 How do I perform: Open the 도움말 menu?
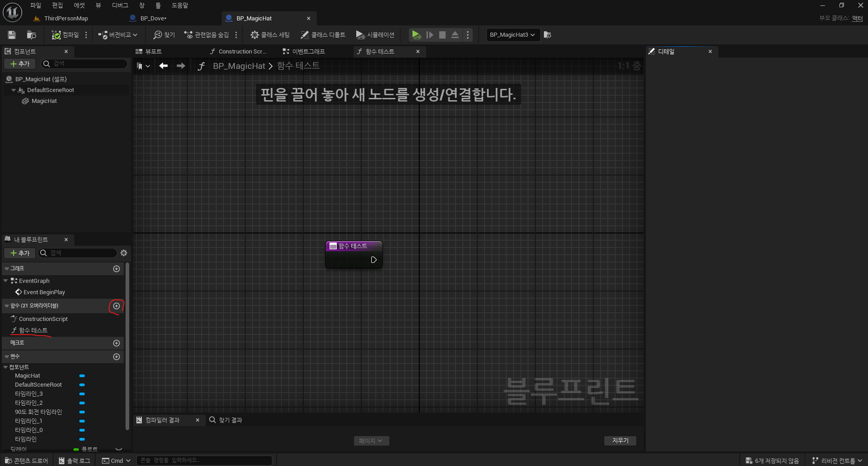click(x=179, y=5)
